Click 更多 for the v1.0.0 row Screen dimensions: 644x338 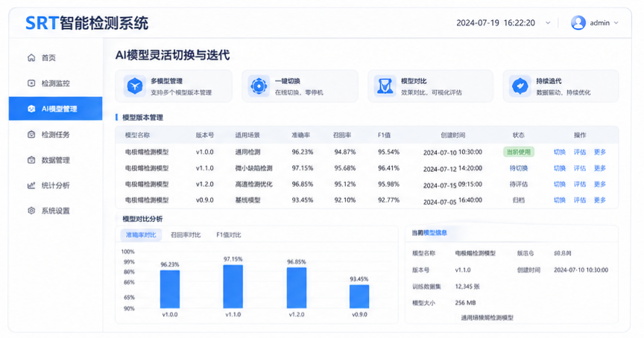coord(599,152)
